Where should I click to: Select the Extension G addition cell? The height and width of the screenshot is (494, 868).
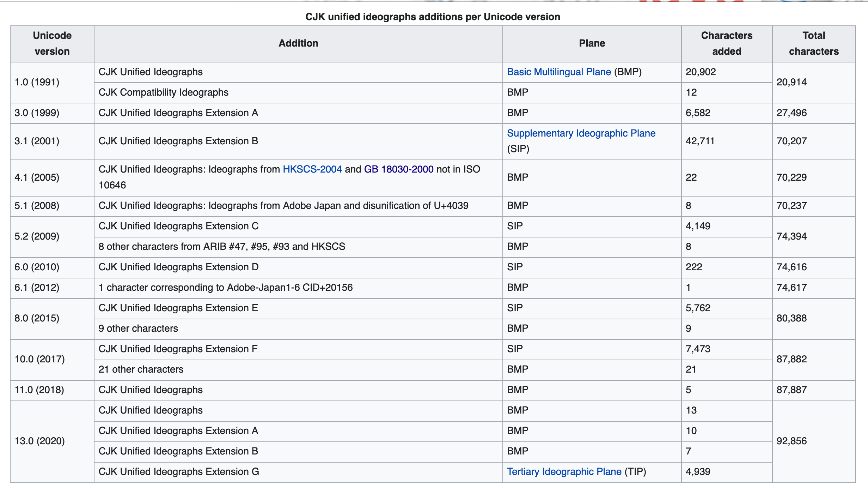pos(179,472)
